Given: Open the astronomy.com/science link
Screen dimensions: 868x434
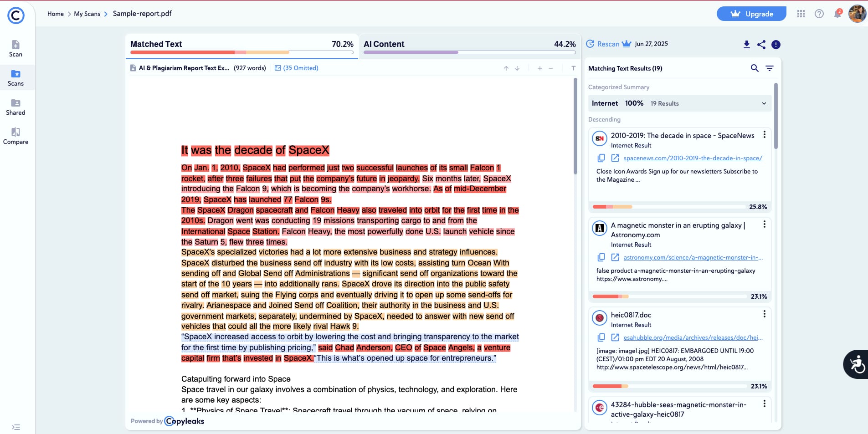Looking at the screenshot, I should click(x=693, y=257).
